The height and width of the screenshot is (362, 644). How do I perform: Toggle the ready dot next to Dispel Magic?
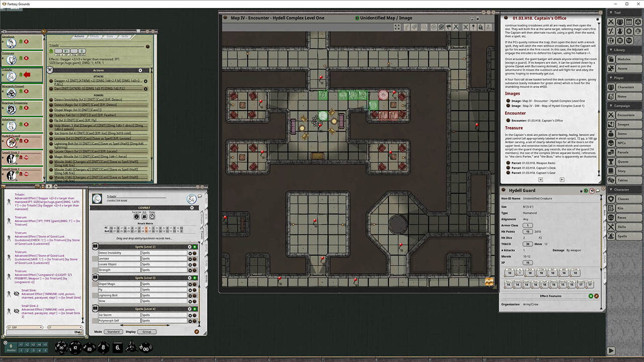point(190,284)
